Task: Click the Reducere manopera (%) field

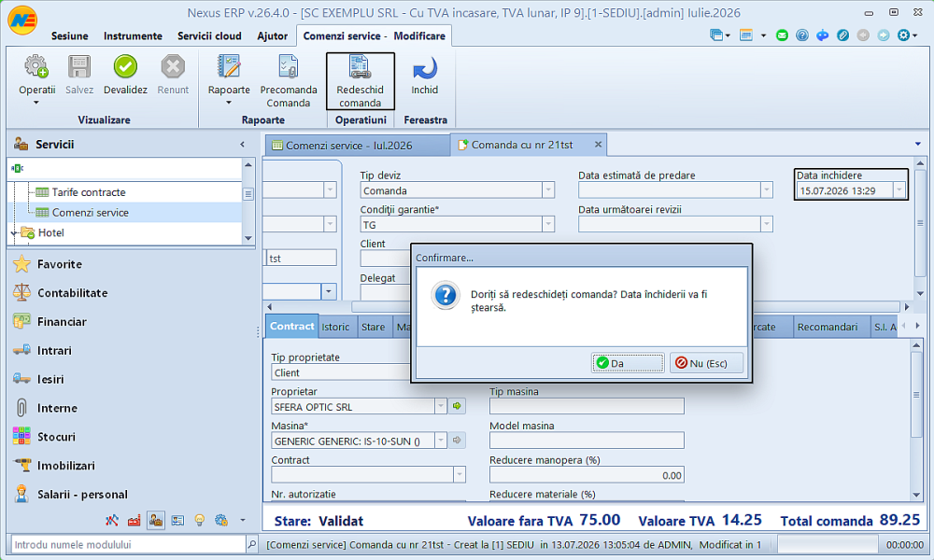Action: (587, 475)
